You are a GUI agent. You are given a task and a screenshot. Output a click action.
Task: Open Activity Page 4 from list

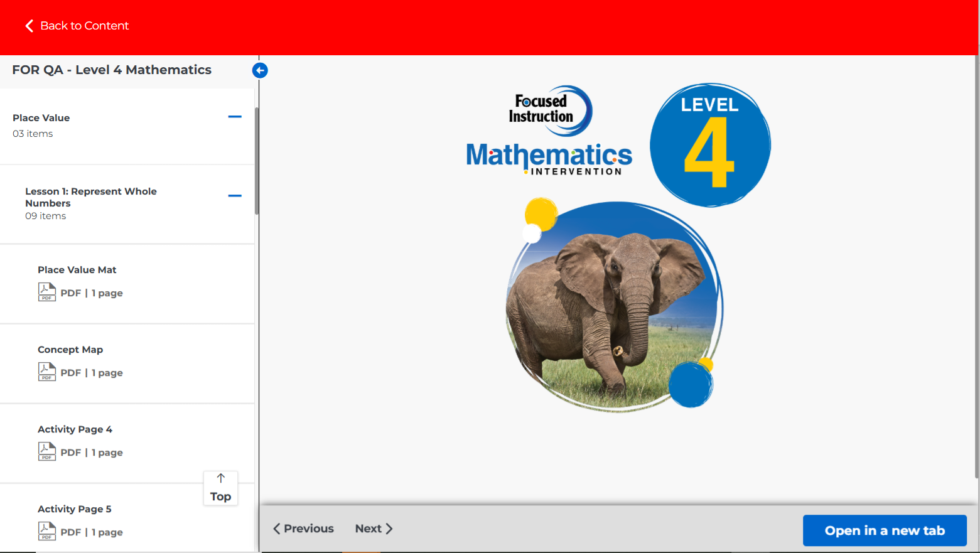coord(75,429)
